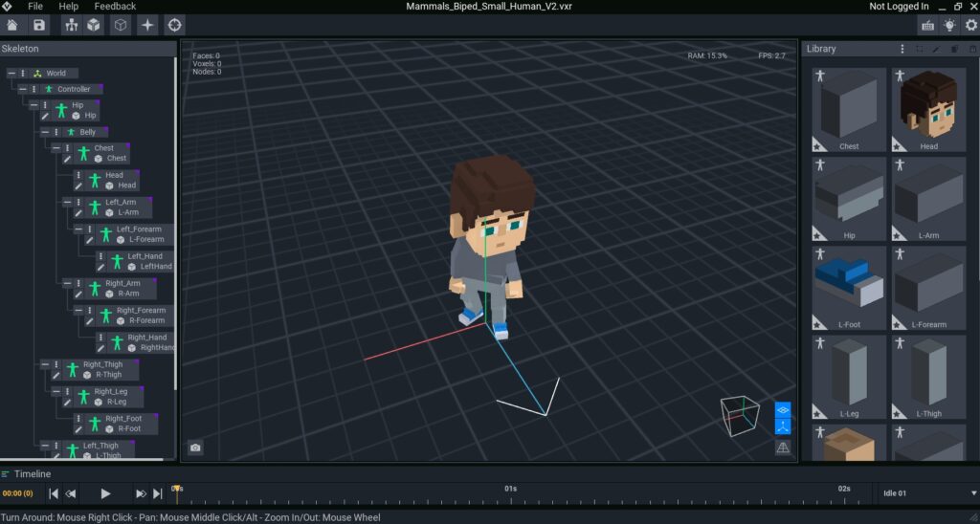Click the three-dot menu beside World node
This screenshot has width=980, height=524.
23,73
